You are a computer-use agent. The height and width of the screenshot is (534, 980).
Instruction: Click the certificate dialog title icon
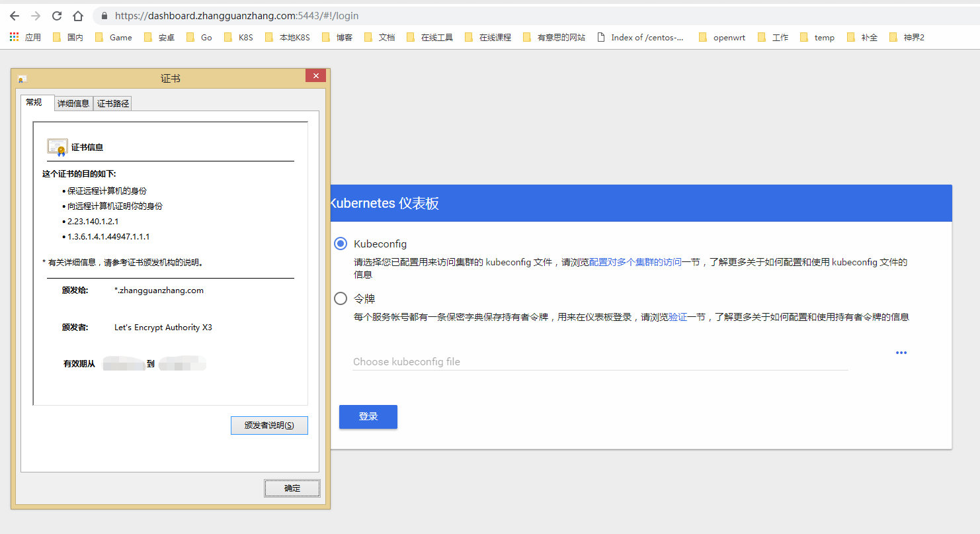pos(22,79)
